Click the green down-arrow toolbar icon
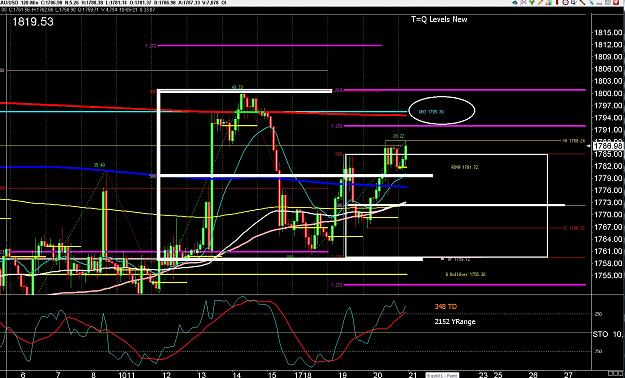Screen dimensions: 625x378 click(x=532, y=2)
